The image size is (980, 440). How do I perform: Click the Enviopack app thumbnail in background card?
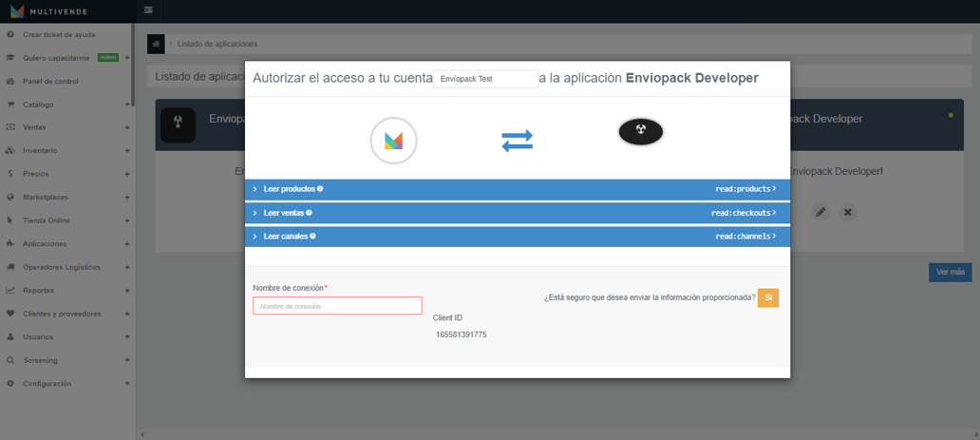point(178,125)
